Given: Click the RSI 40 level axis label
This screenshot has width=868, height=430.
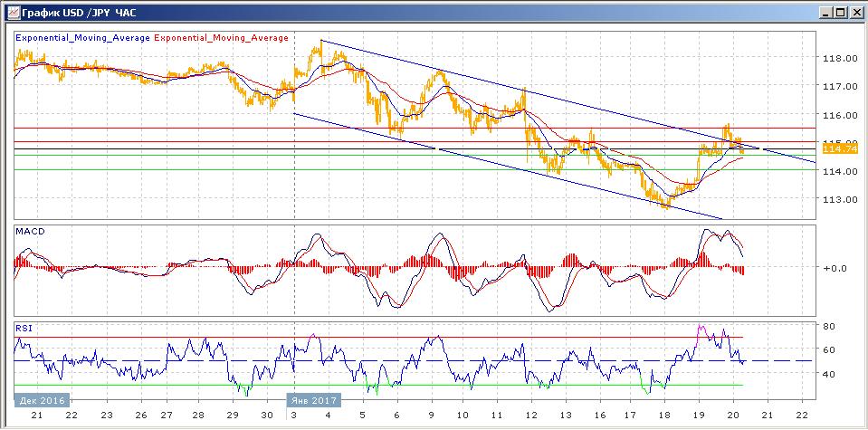Looking at the screenshot, I should tap(829, 373).
